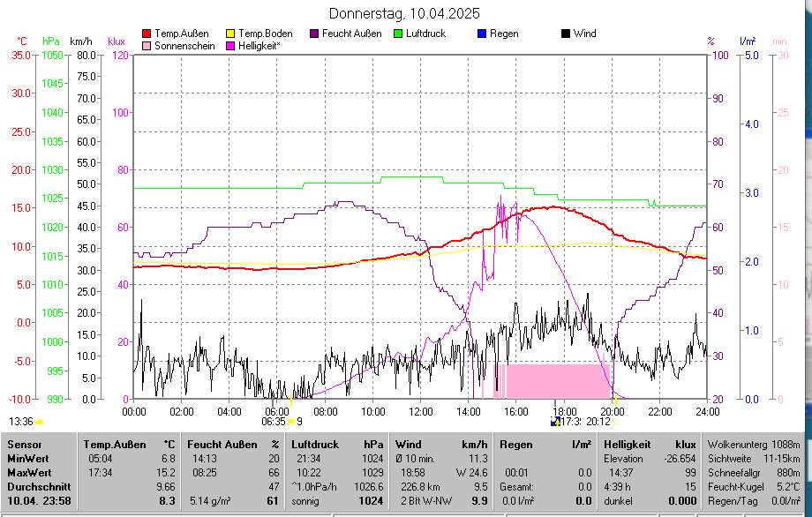The height and width of the screenshot is (517, 812).
Task: Click the Schneefallgr 880m entry
Action: click(x=754, y=473)
